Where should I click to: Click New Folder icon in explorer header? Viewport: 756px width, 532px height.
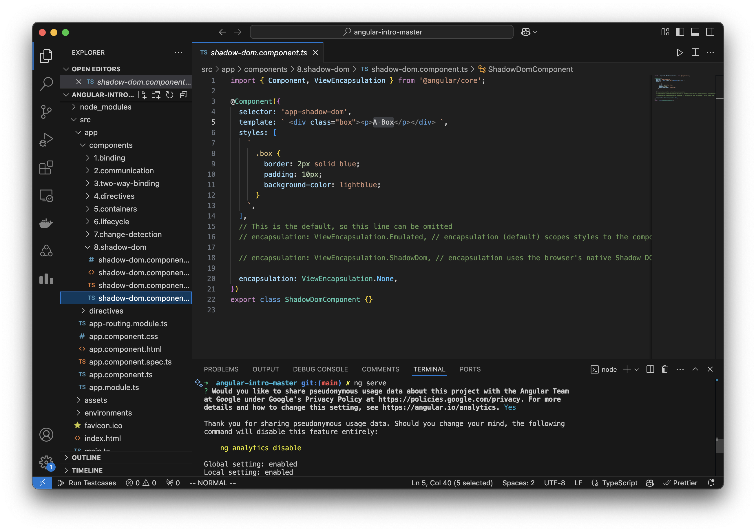pyautogui.click(x=156, y=95)
